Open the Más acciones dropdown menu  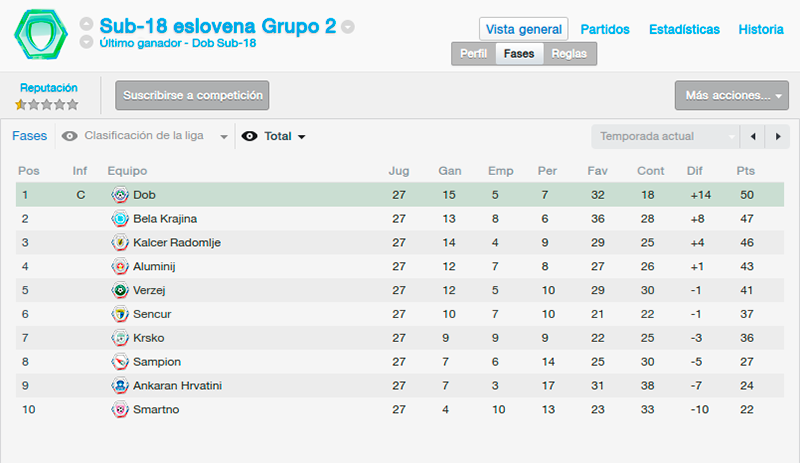coord(732,95)
